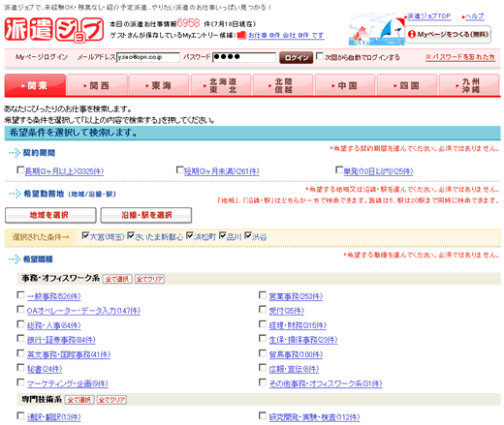Viewport: 504px width, 425px height.
Task: Uncheck the 大宮(埼玉) condition
Action: point(85,235)
